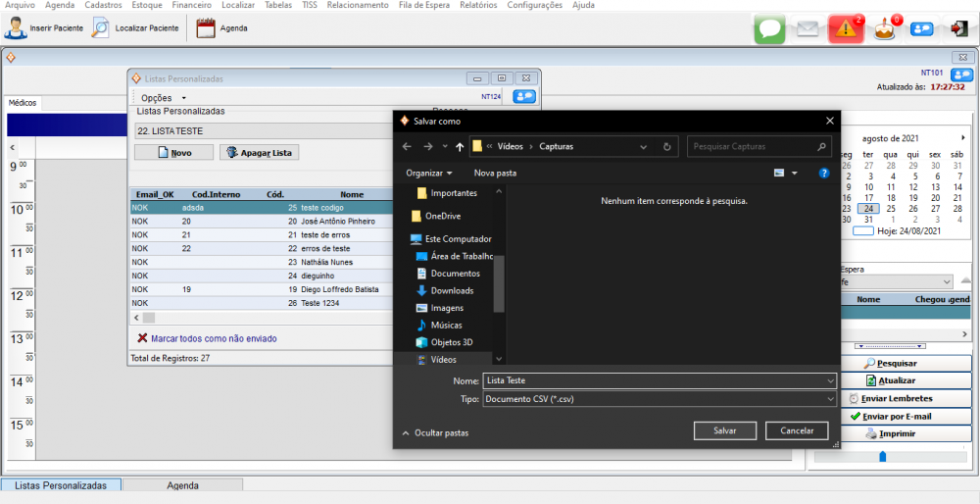The height and width of the screenshot is (504, 980).
Task: Open the green chat bubble messages
Action: (770, 29)
